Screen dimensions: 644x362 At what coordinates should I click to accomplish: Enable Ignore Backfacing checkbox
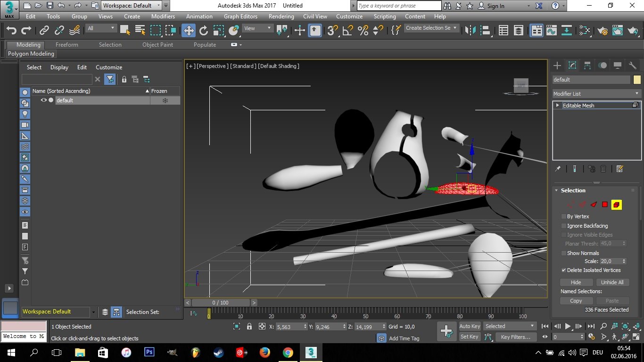564,226
